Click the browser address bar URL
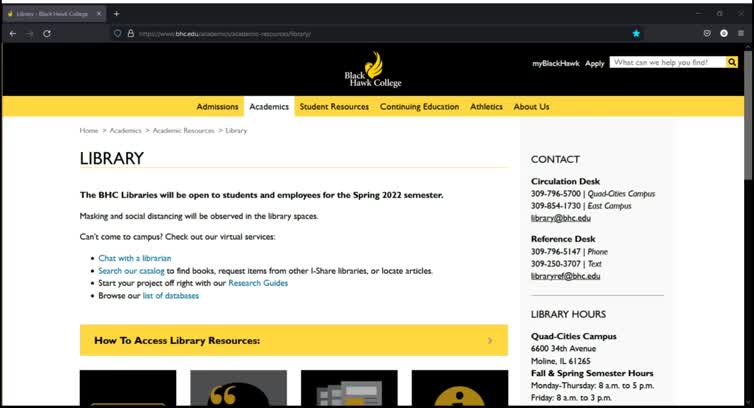The width and height of the screenshot is (754, 408). pyautogui.click(x=225, y=34)
